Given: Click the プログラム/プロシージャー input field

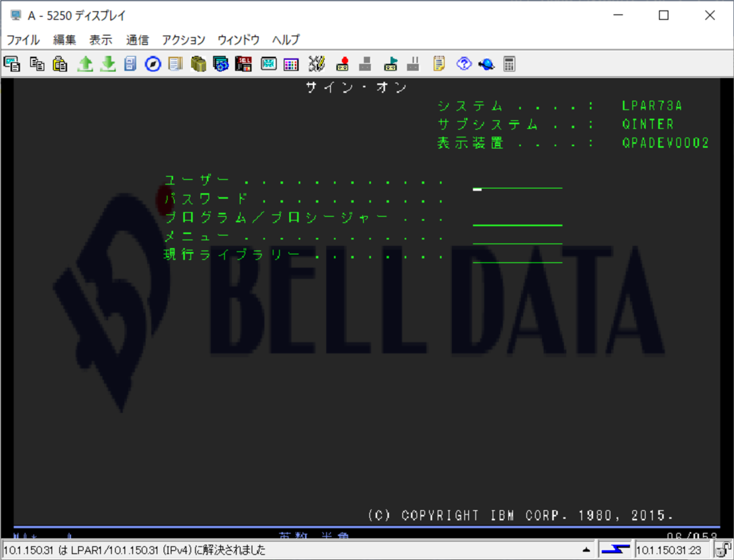Looking at the screenshot, I should tap(518, 219).
